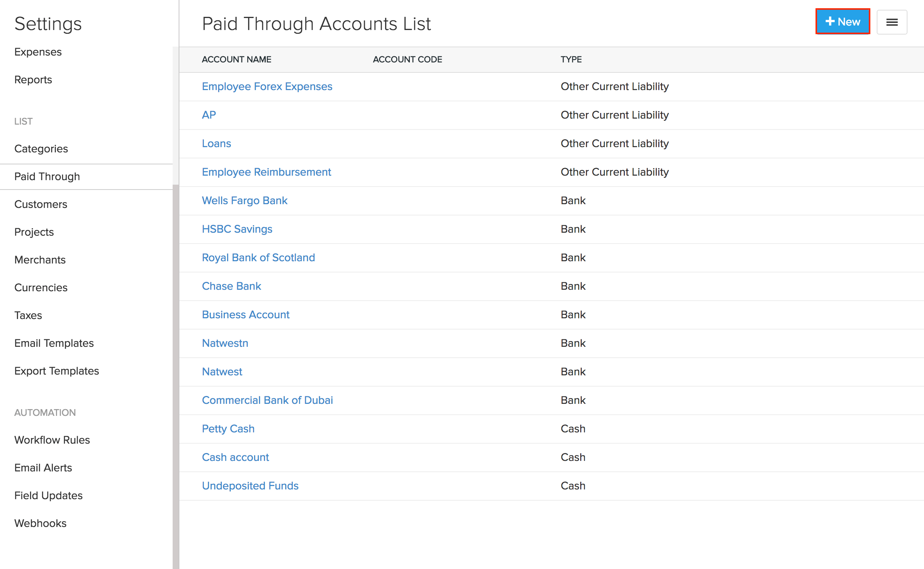View the Petty Cash account details
Image resolution: width=924 pixels, height=569 pixels.
[228, 429]
